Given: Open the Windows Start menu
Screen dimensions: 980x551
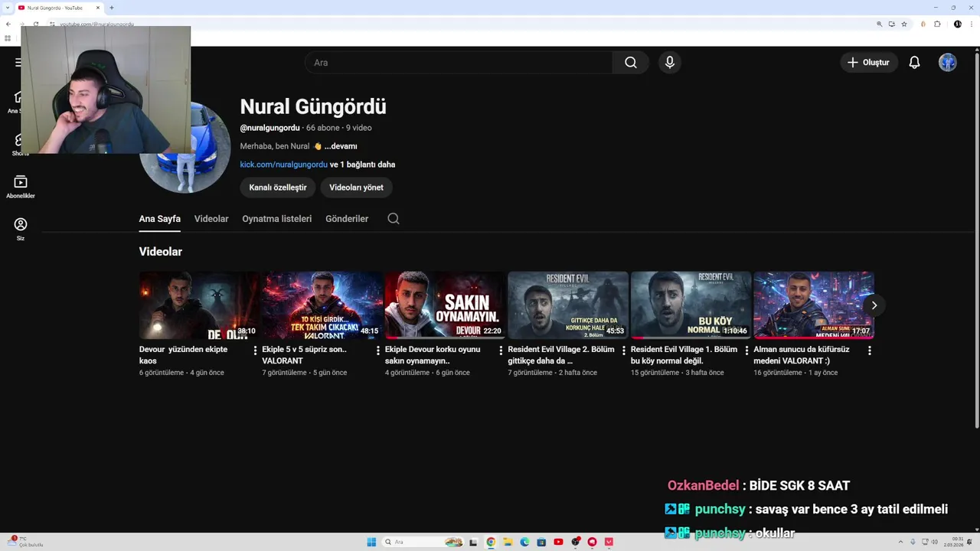Looking at the screenshot, I should pyautogui.click(x=371, y=542).
